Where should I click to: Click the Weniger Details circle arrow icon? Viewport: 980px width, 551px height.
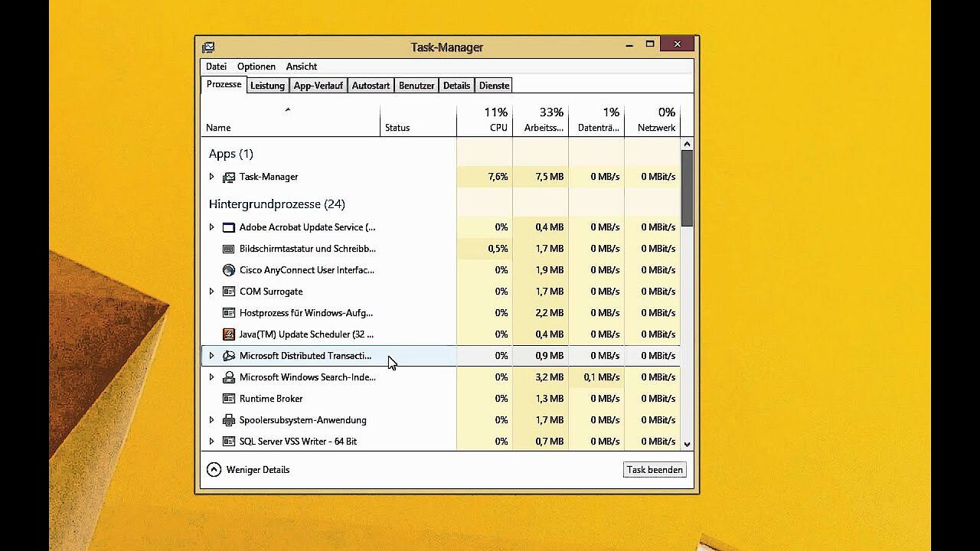(214, 470)
